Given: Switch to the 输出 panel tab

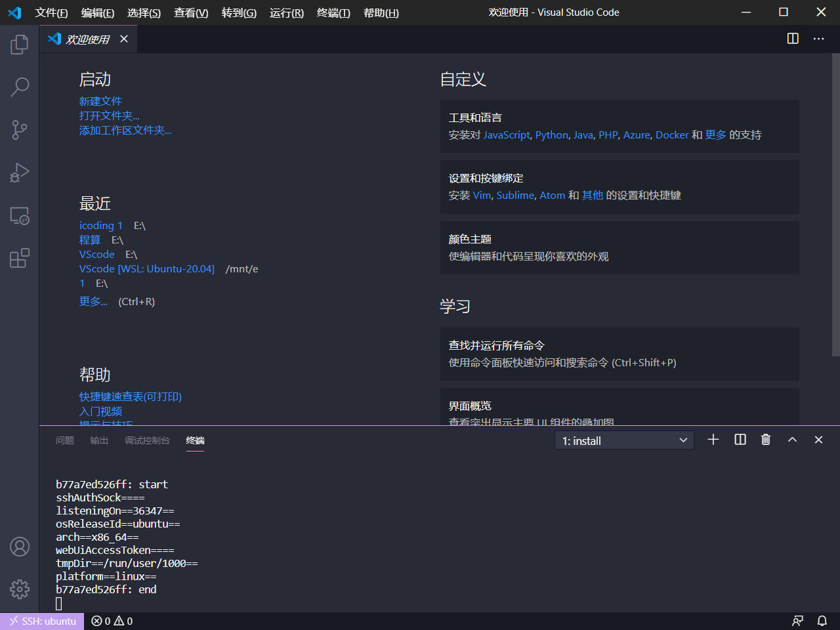Looking at the screenshot, I should pyautogui.click(x=99, y=440).
